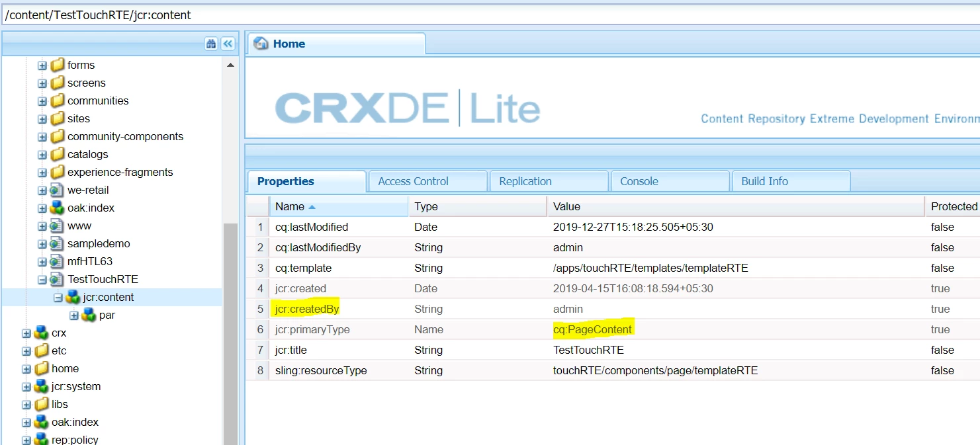Expand the jcr:system tree node
Screen dimensions: 980x445
click(26, 387)
